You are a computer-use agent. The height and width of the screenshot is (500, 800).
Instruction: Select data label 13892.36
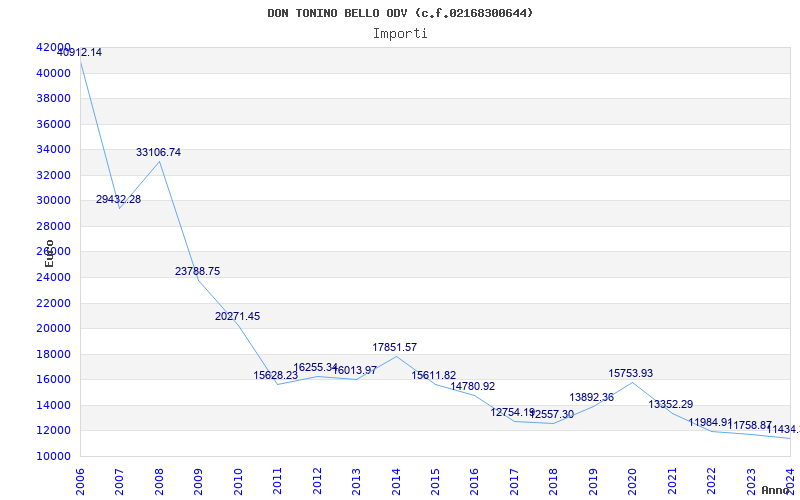[x=591, y=397]
